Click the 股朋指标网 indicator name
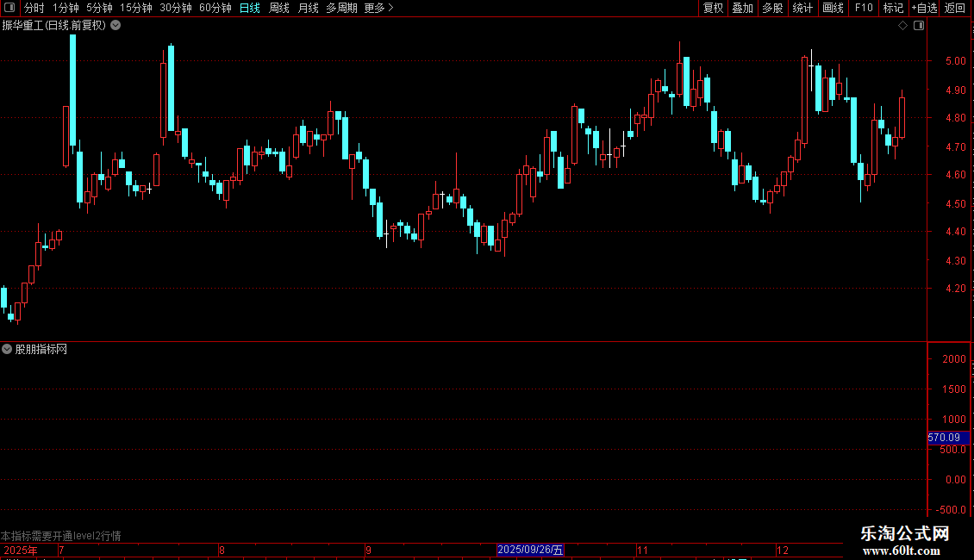This screenshot has height=560, width=974. [x=41, y=350]
